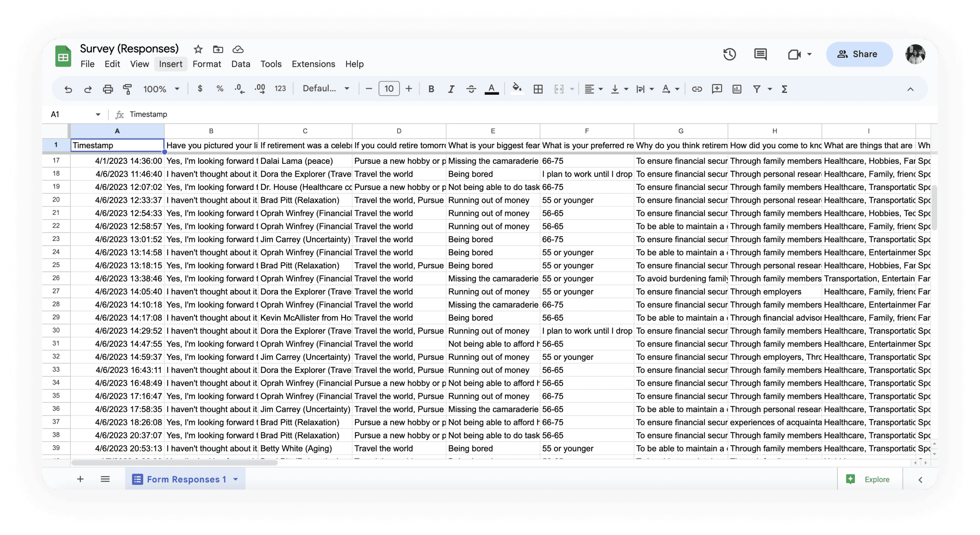Show all sheets list icon
980x535 pixels.
tap(105, 479)
